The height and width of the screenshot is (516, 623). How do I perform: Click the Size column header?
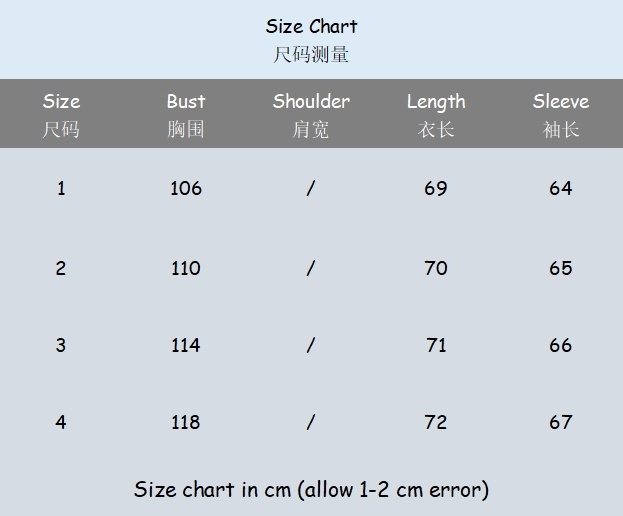pos(61,102)
